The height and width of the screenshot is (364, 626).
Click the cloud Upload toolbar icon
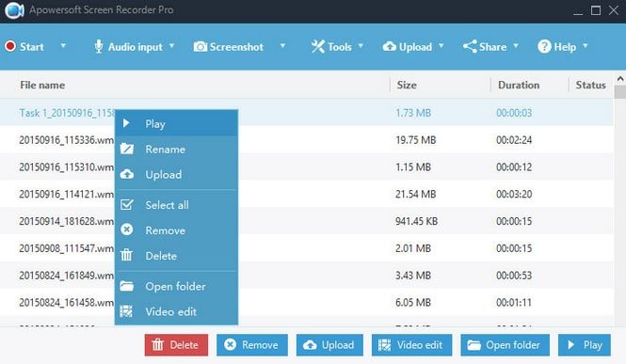[x=390, y=47]
